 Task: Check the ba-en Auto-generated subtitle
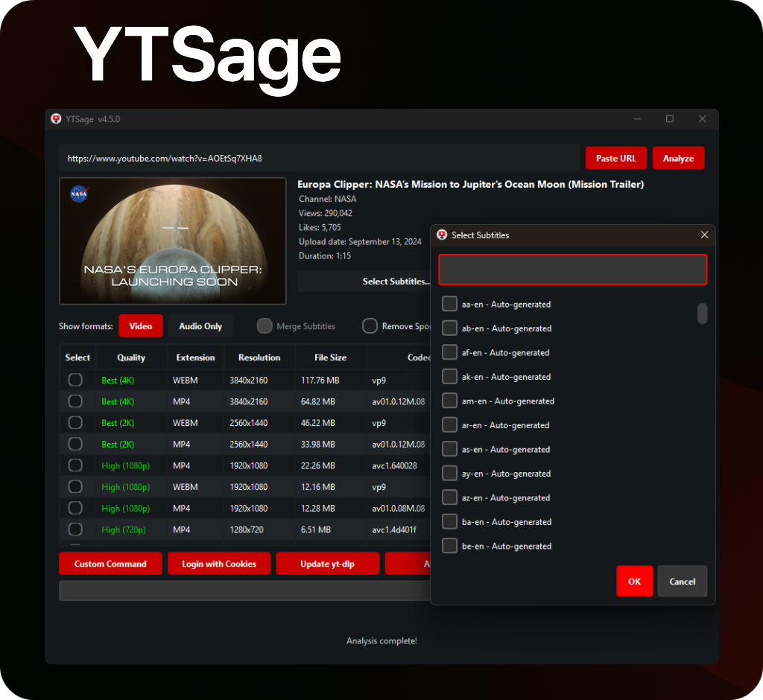(x=449, y=522)
